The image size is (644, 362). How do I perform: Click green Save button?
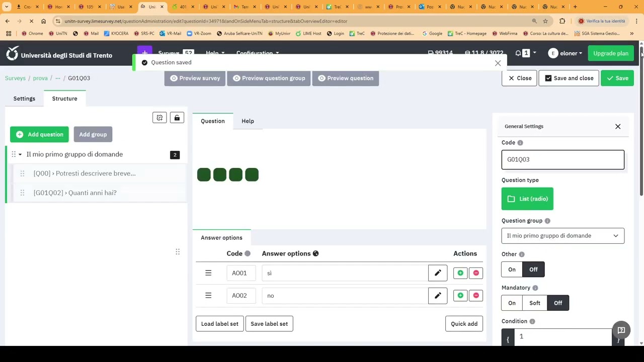[x=617, y=78]
